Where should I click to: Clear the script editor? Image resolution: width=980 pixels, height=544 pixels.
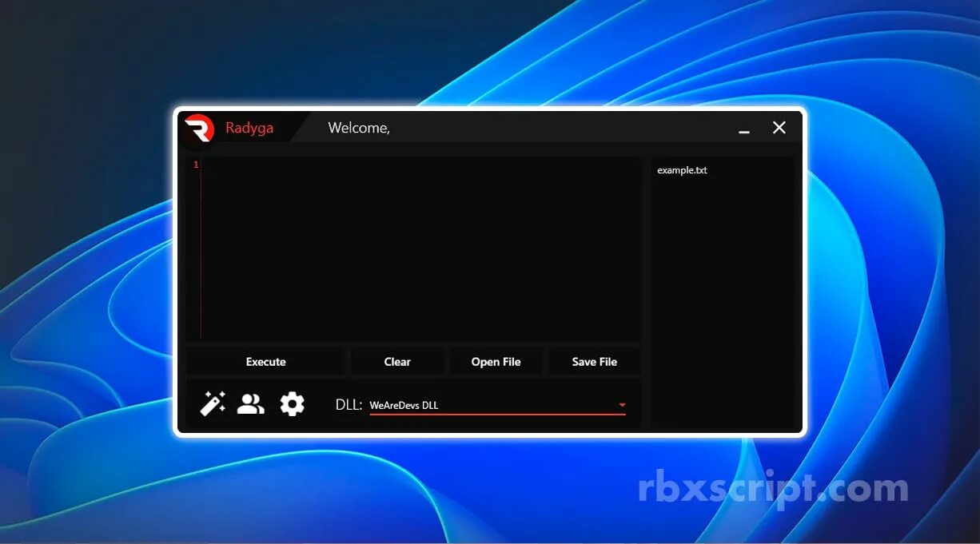pos(397,362)
